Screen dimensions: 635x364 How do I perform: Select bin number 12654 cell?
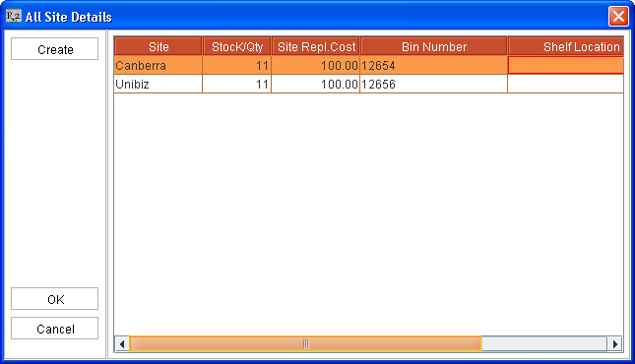434,65
